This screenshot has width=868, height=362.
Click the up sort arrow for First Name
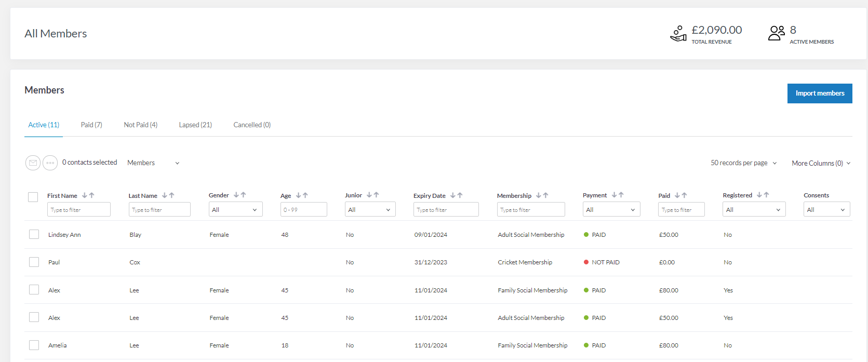[91, 195]
